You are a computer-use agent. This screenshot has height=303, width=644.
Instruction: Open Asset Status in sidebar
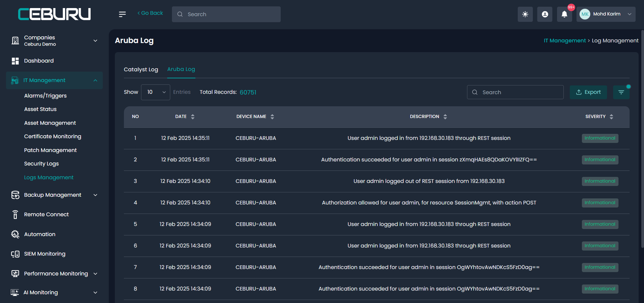click(x=40, y=109)
